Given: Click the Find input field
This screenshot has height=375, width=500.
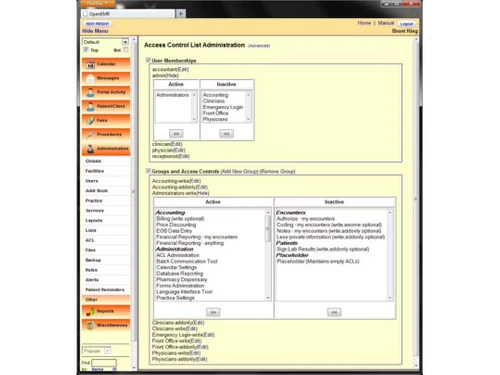Looking at the screenshot, I should coord(104,363).
